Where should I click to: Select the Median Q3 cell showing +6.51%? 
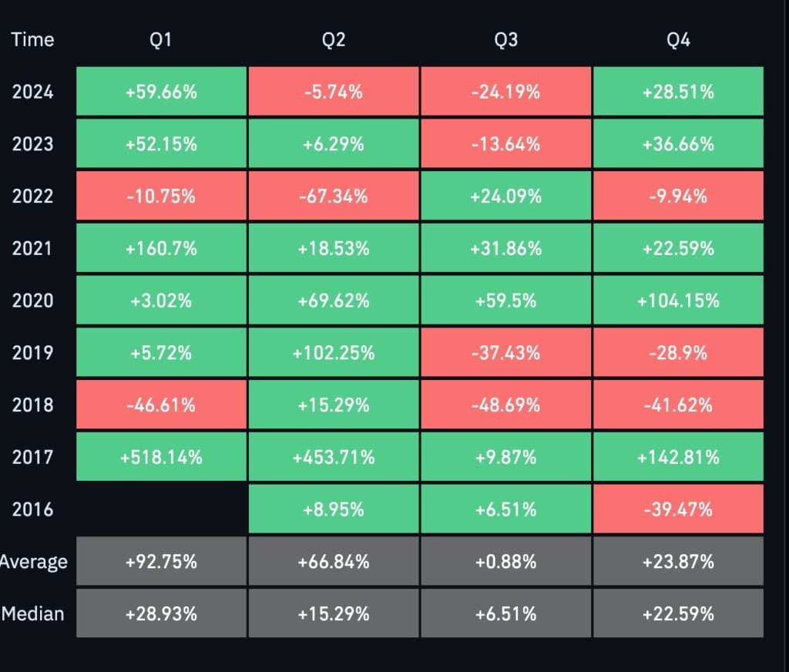pos(506,614)
